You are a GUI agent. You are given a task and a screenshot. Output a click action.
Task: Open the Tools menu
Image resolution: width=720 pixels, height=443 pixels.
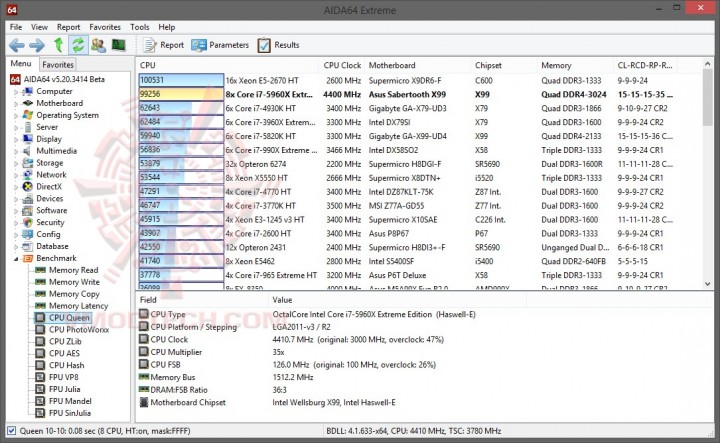tap(140, 27)
